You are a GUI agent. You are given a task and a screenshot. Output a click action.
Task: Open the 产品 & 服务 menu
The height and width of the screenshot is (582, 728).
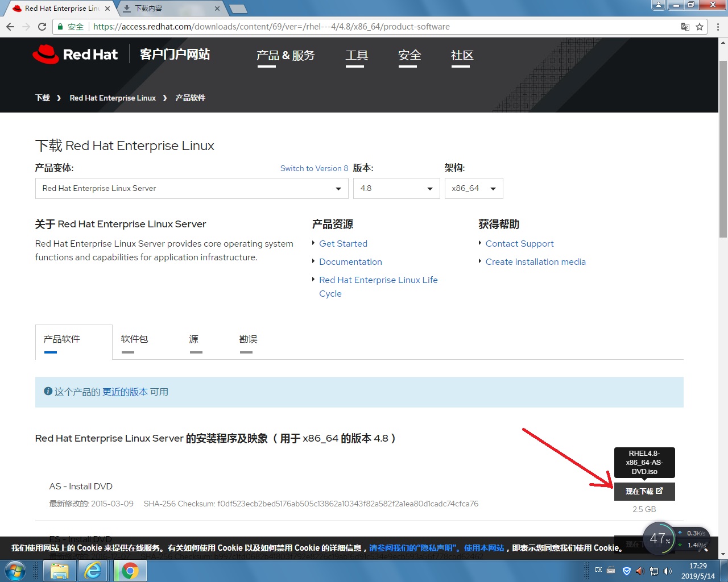click(x=285, y=55)
